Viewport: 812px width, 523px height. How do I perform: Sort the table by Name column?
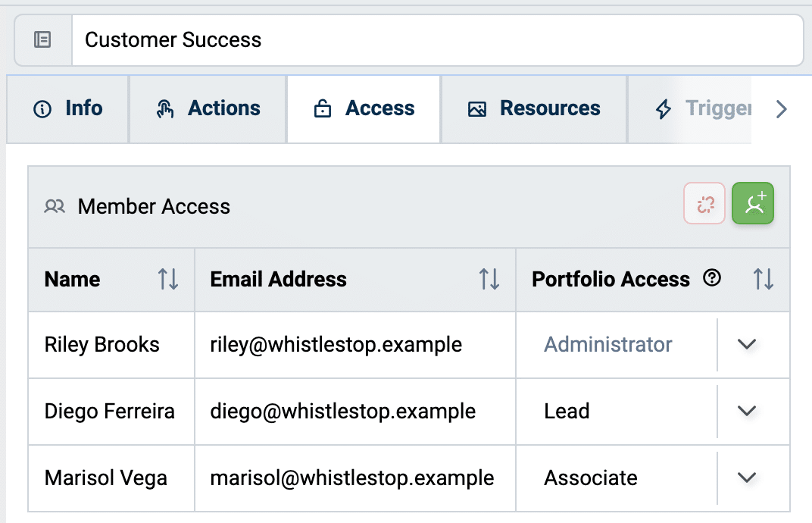pyautogui.click(x=168, y=279)
